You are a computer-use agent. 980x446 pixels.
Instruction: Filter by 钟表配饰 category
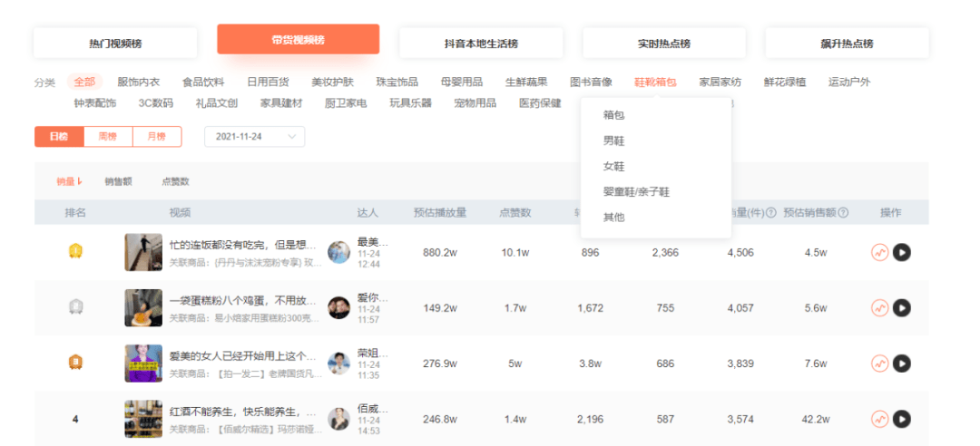[95, 103]
